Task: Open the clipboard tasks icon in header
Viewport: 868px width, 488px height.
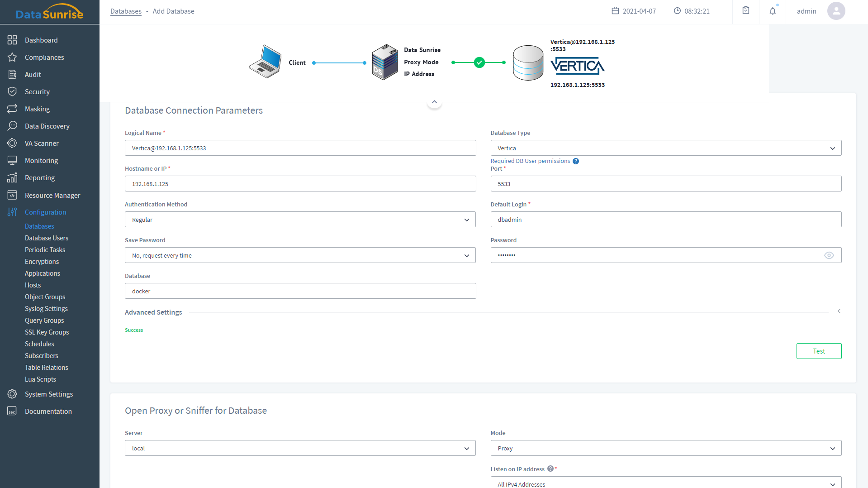Action: pyautogui.click(x=746, y=10)
